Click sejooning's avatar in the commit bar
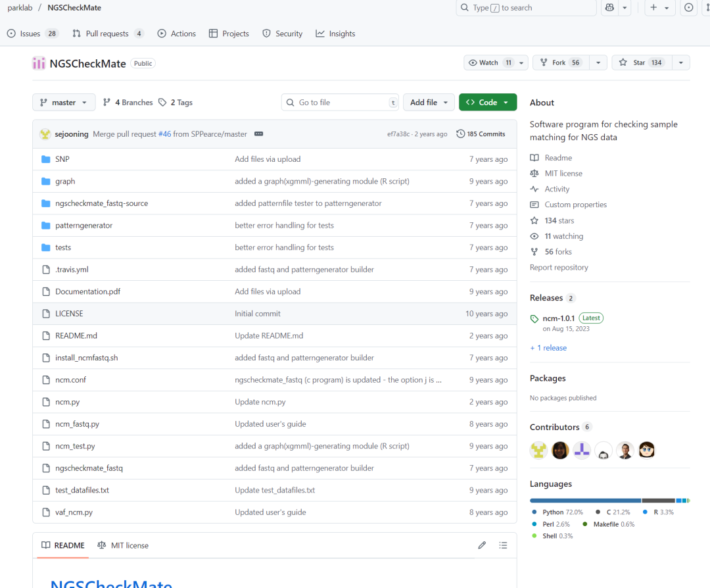The width and height of the screenshot is (710, 588). coord(45,134)
